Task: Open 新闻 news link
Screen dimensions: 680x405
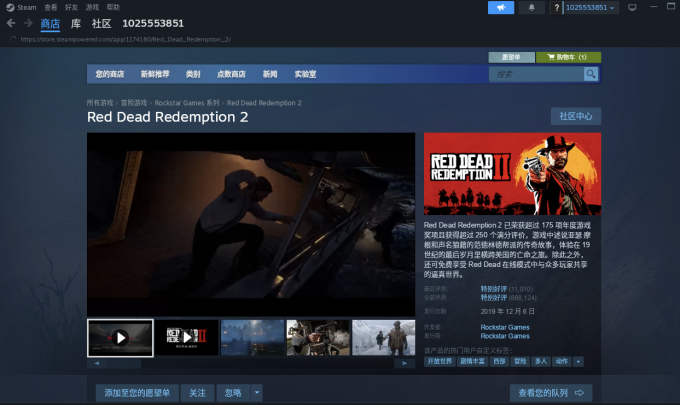Action: (x=270, y=74)
